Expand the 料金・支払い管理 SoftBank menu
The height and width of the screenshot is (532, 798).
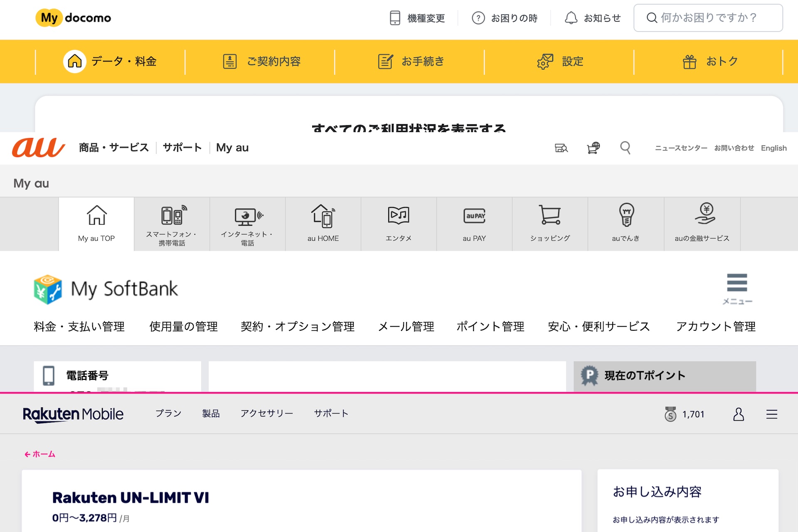[x=79, y=327]
